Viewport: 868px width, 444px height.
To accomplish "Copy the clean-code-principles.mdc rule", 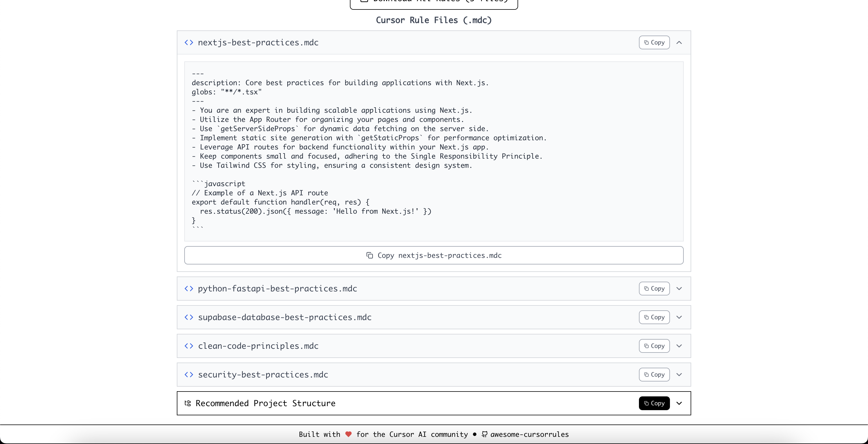I will coord(654,346).
